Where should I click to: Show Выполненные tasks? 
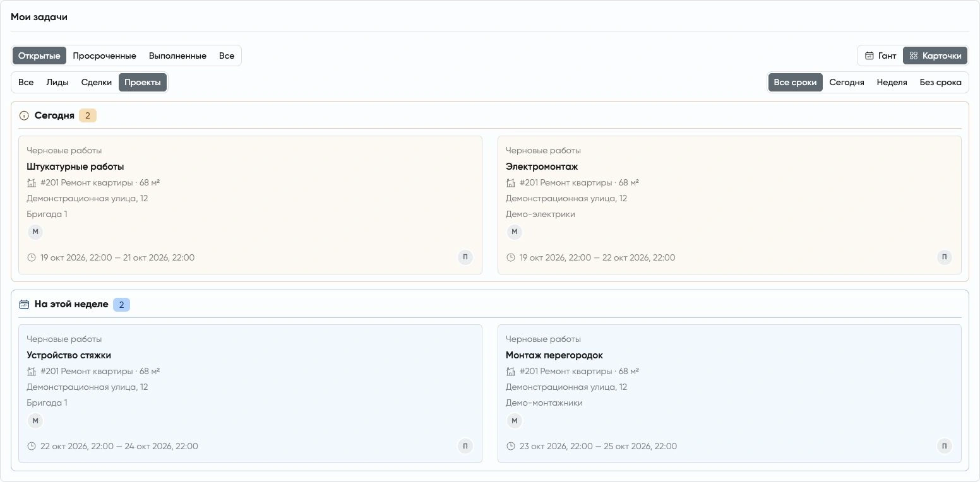pos(177,56)
